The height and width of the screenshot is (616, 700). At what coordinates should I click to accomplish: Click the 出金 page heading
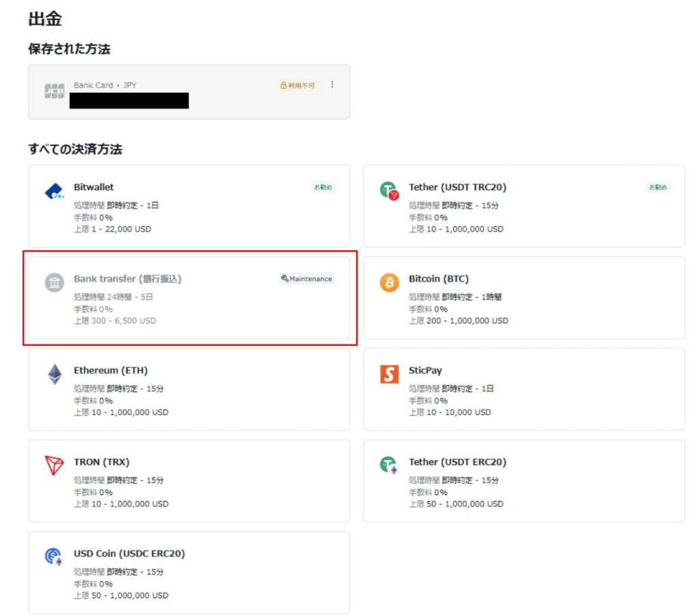click(x=44, y=19)
